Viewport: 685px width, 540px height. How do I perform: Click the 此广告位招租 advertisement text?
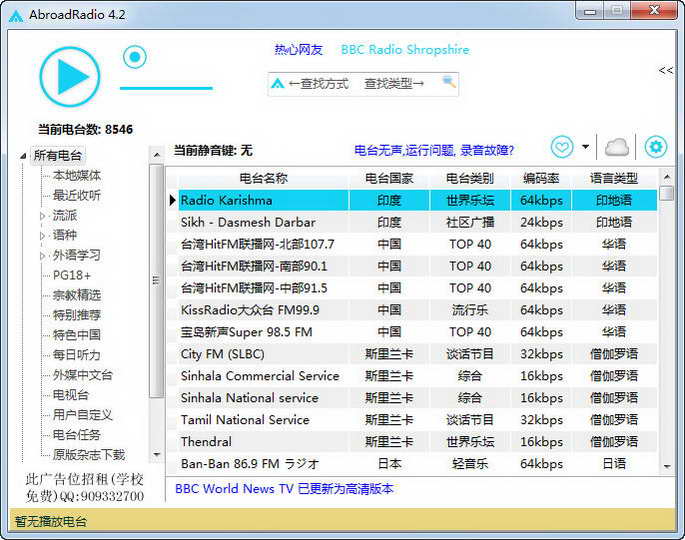84,488
